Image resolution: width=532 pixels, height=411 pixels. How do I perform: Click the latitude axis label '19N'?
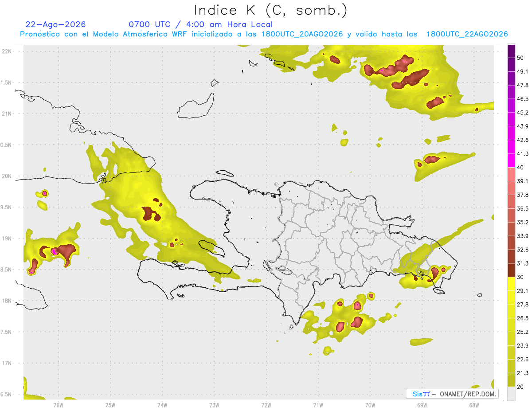tap(7, 239)
